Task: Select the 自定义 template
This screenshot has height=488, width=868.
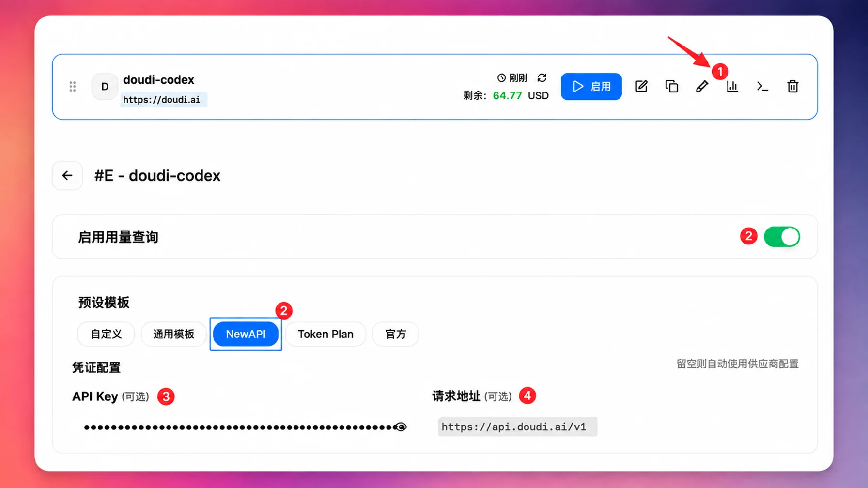Action: click(x=106, y=334)
